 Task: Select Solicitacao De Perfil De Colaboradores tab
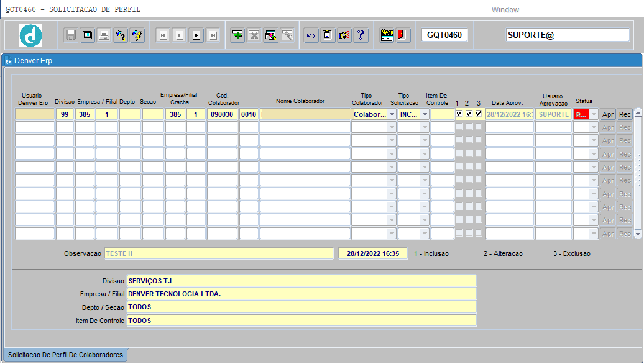(65, 355)
